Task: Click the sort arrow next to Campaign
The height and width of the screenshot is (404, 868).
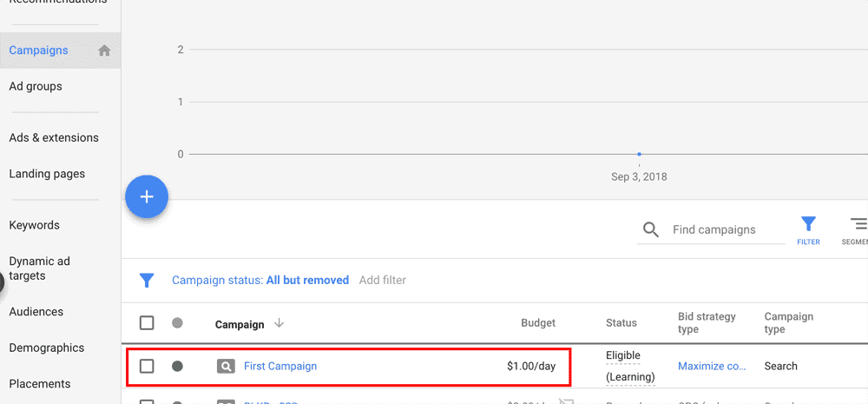Action: tap(279, 323)
